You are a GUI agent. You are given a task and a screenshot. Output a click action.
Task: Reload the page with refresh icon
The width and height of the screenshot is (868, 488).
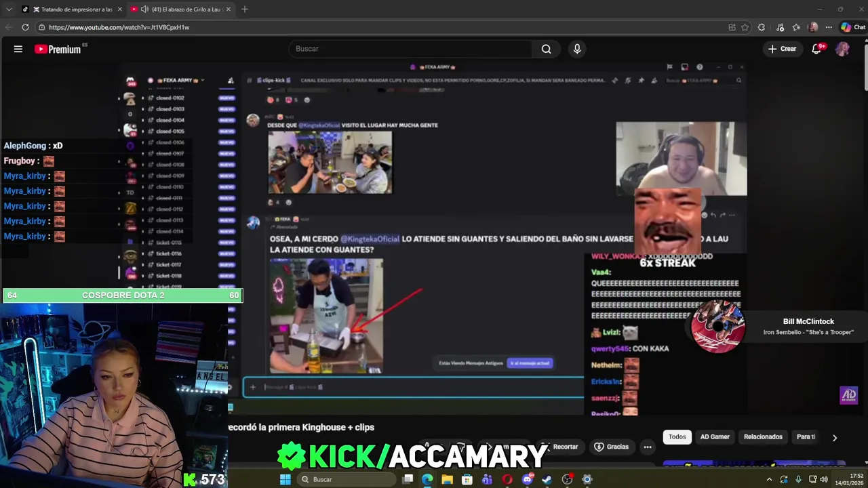click(25, 27)
